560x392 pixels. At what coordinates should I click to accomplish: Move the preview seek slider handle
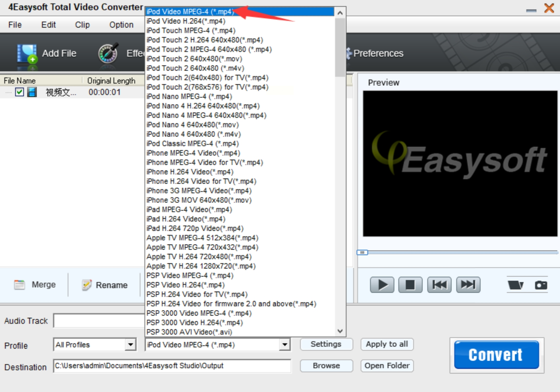coord(362,252)
